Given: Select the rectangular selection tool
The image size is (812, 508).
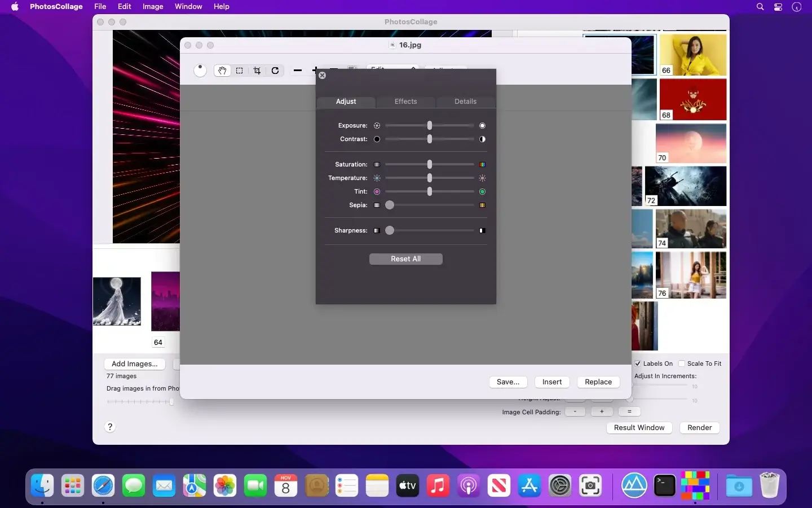Looking at the screenshot, I should tap(240, 71).
